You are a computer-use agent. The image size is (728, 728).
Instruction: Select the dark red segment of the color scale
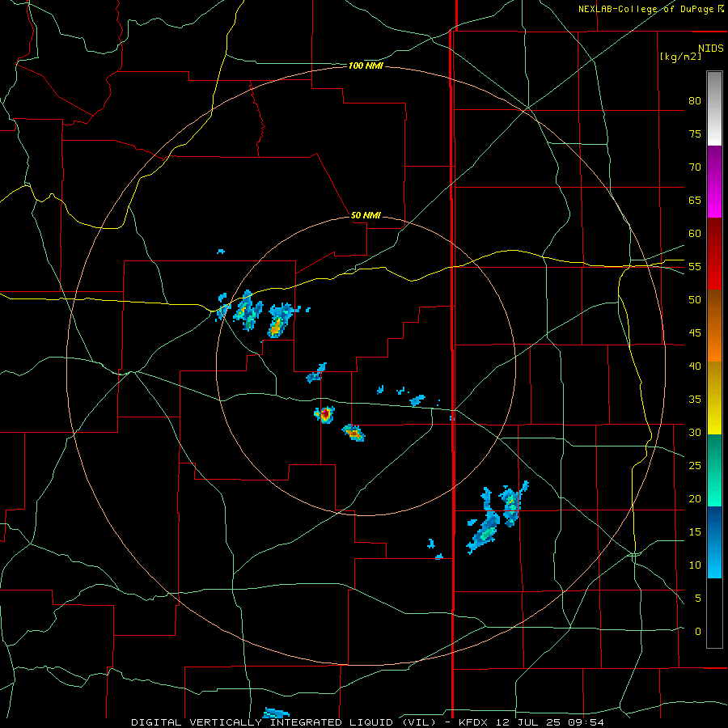tap(714, 254)
